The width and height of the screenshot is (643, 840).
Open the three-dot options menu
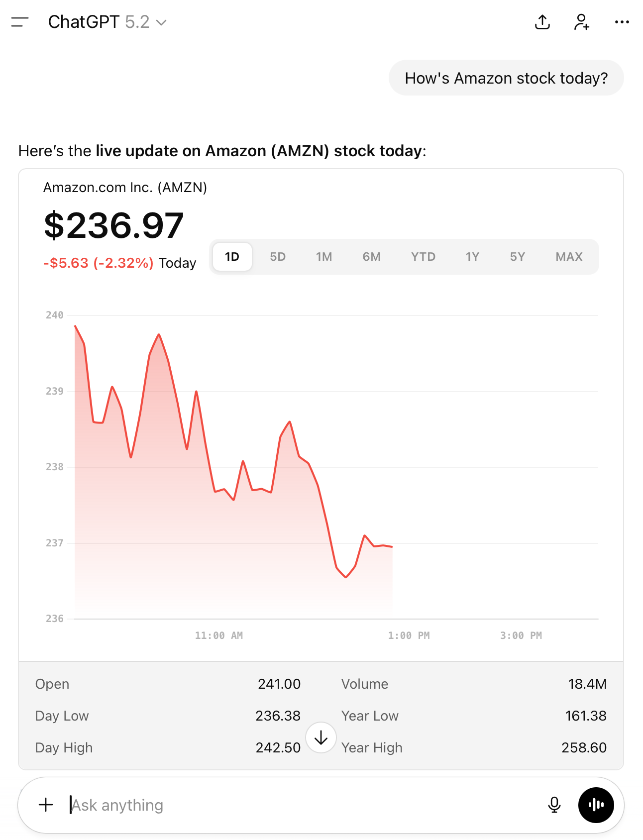tap(622, 22)
